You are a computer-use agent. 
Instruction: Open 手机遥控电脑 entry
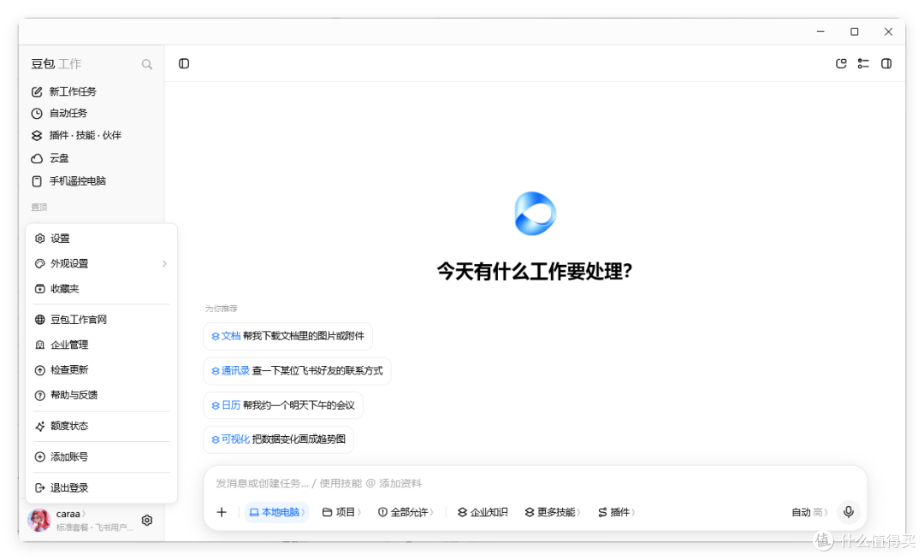pyautogui.click(x=68, y=180)
